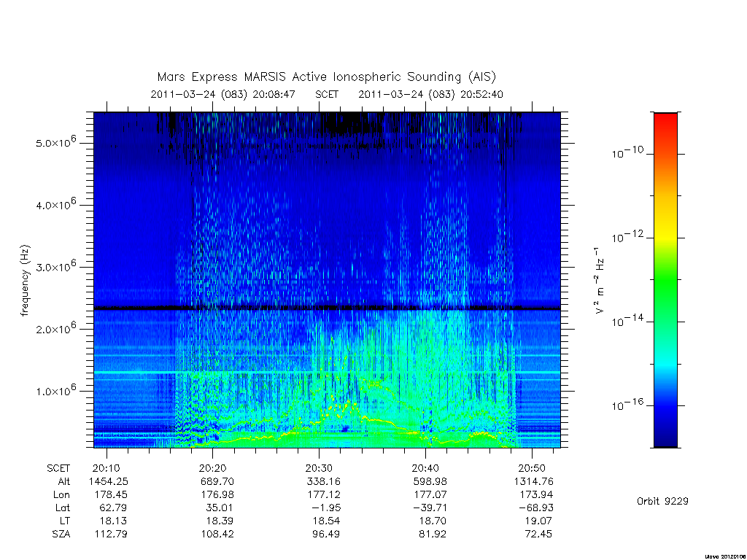Viewport: 747px width, 560px height.
Task: Click longitude value 177.07
Action: 430,495
